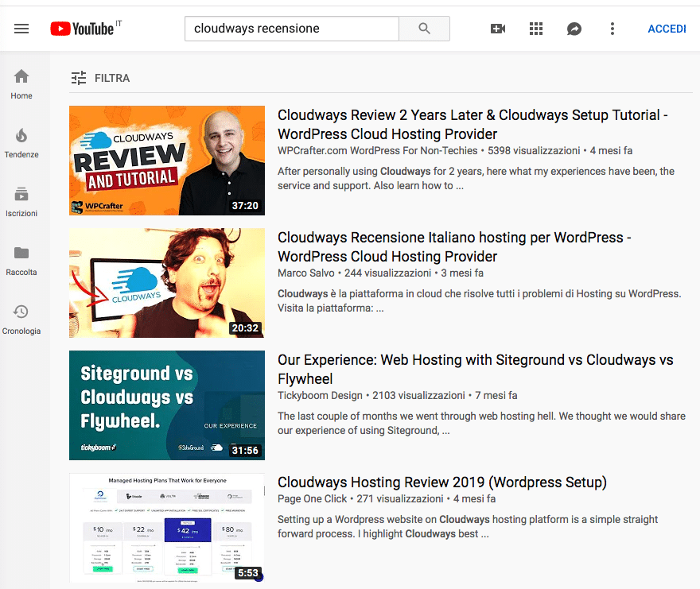Open the Marco Salvo Cloudways video thumbnail
Viewport: 700px width, 589px height.
(x=167, y=283)
